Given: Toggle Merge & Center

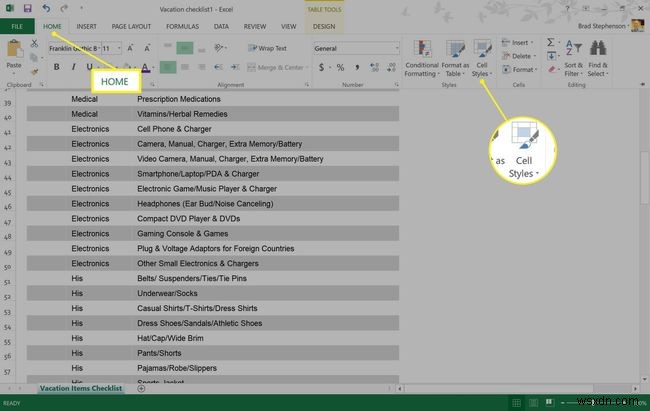Looking at the screenshot, I should 277,67.
